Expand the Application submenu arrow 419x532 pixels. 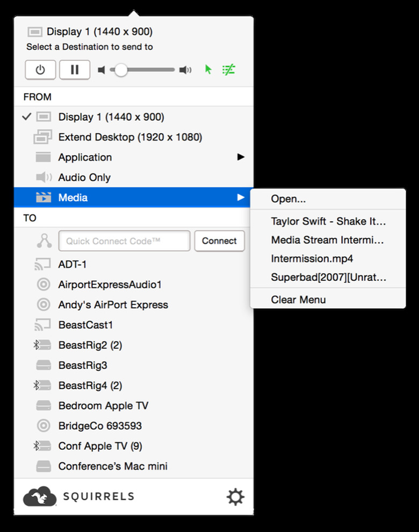click(x=241, y=157)
